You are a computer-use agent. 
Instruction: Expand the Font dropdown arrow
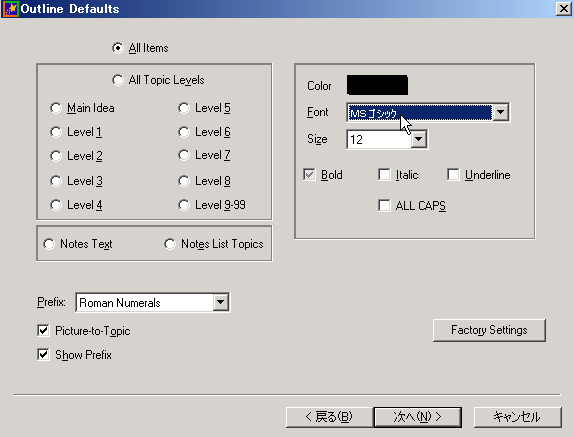click(500, 112)
